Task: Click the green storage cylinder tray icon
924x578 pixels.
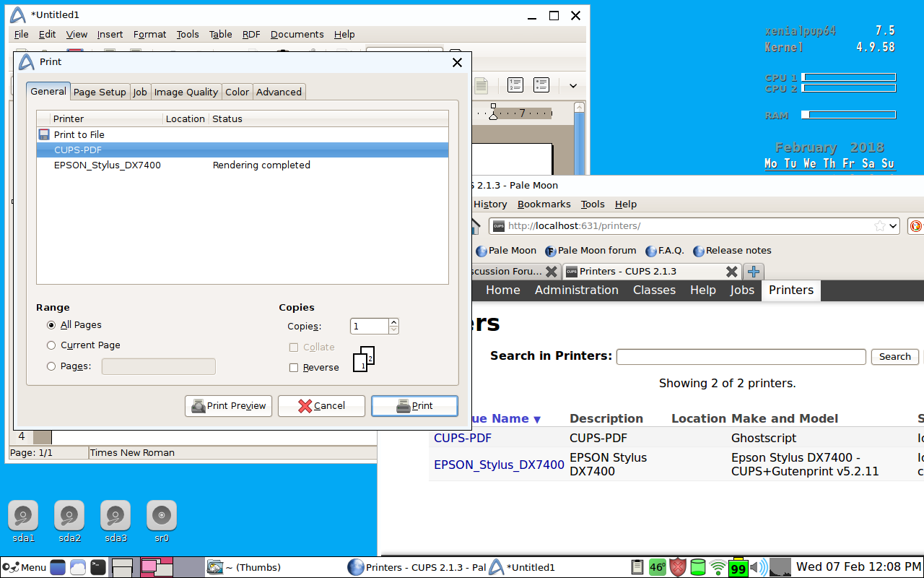Action: [698, 567]
